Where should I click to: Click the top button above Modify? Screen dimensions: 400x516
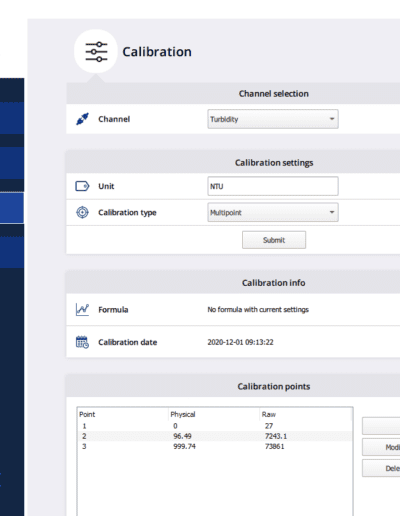tap(381, 426)
